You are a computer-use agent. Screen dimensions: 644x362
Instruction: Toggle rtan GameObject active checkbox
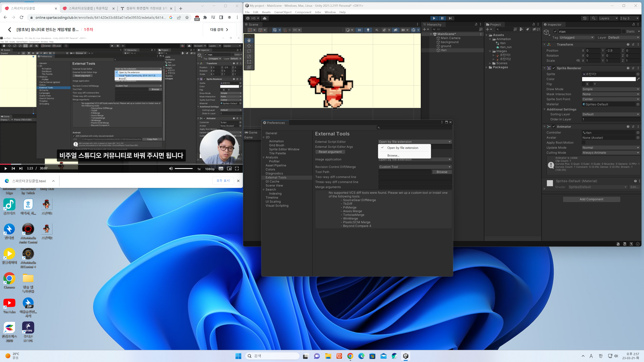point(555,32)
